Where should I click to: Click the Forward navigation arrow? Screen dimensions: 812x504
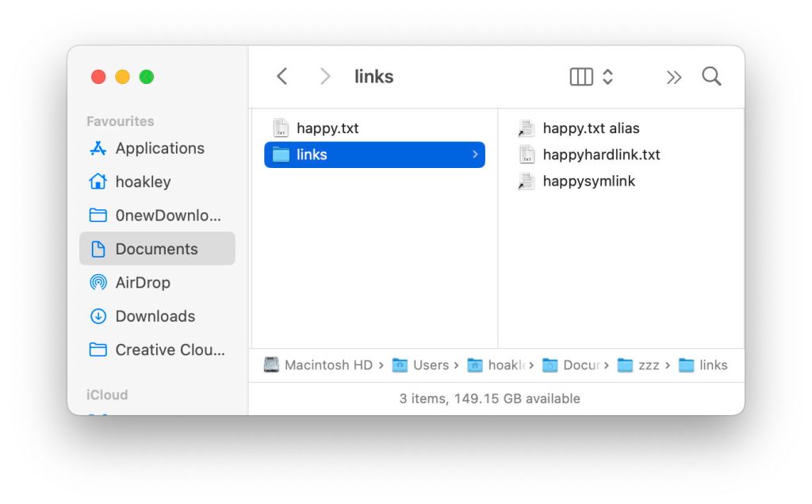pyautogui.click(x=324, y=76)
